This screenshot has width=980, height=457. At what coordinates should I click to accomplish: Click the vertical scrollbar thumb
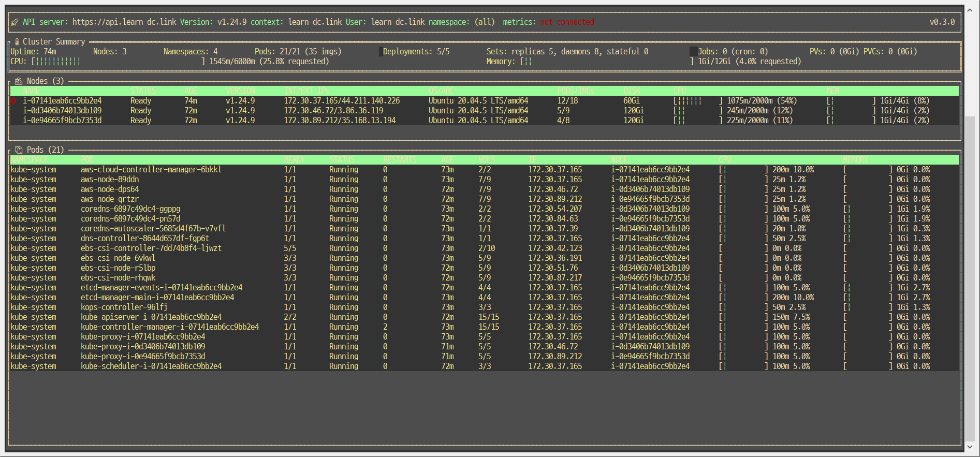[970, 278]
